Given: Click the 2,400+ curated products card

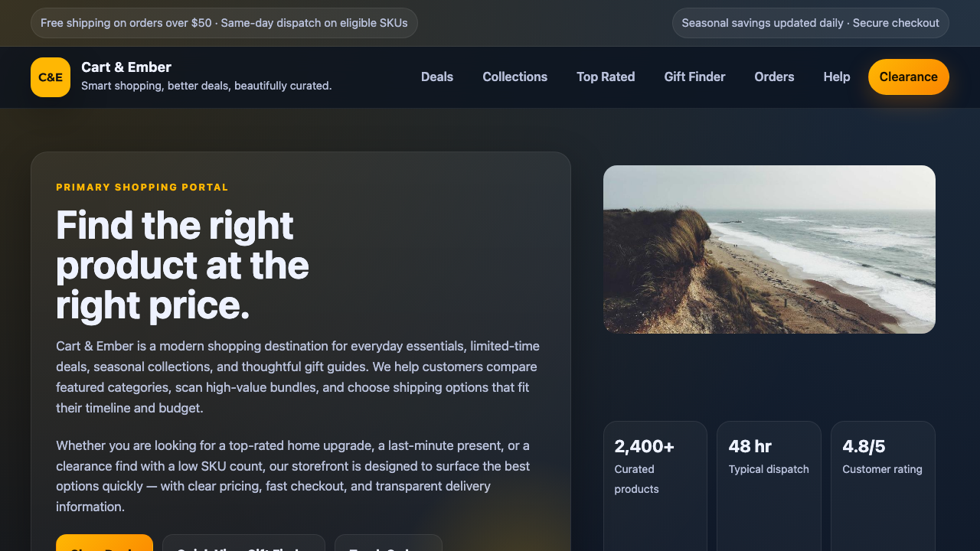Looking at the screenshot, I should click(x=655, y=467).
